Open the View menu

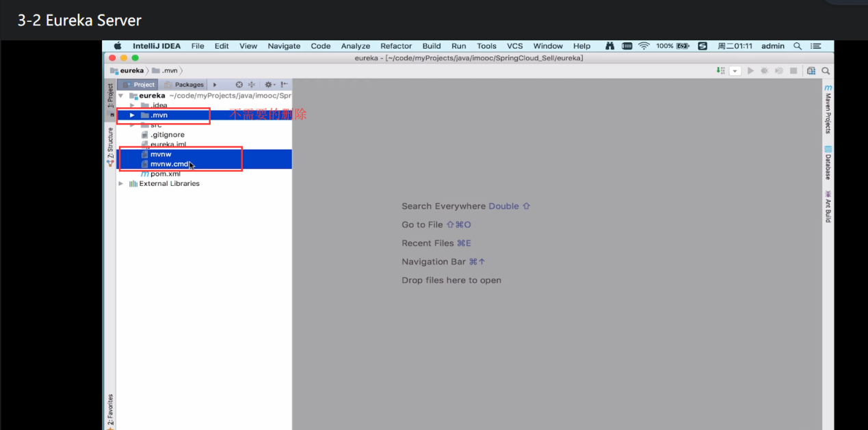248,46
